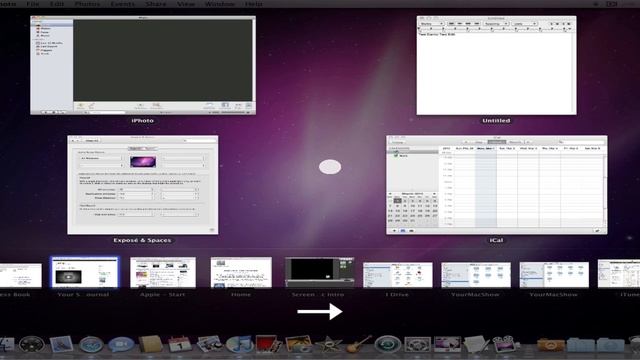Open Preview from the Dock
The width and height of the screenshot is (640, 360).
[x=209, y=344]
